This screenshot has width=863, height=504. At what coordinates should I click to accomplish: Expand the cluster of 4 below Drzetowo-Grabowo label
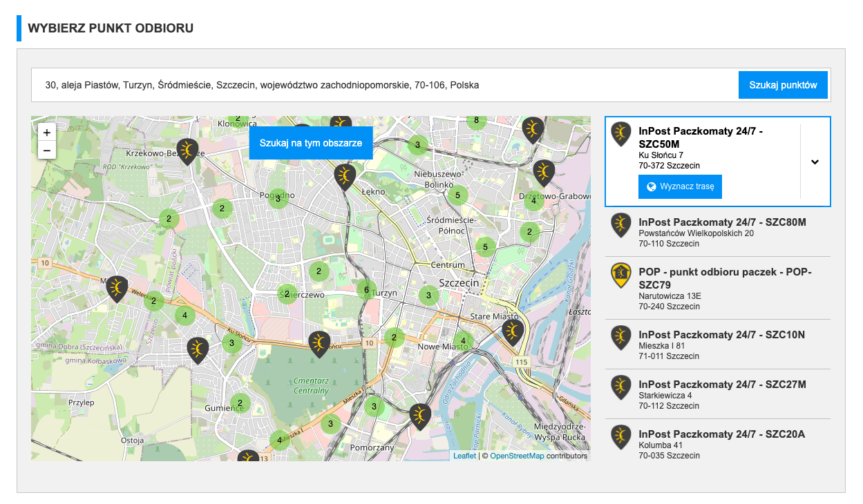point(533,201)
